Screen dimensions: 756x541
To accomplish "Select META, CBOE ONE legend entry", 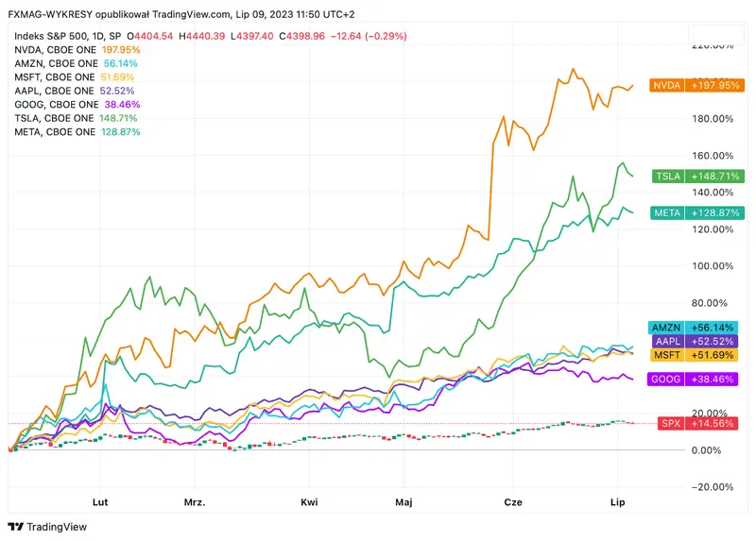I will 54,132.
